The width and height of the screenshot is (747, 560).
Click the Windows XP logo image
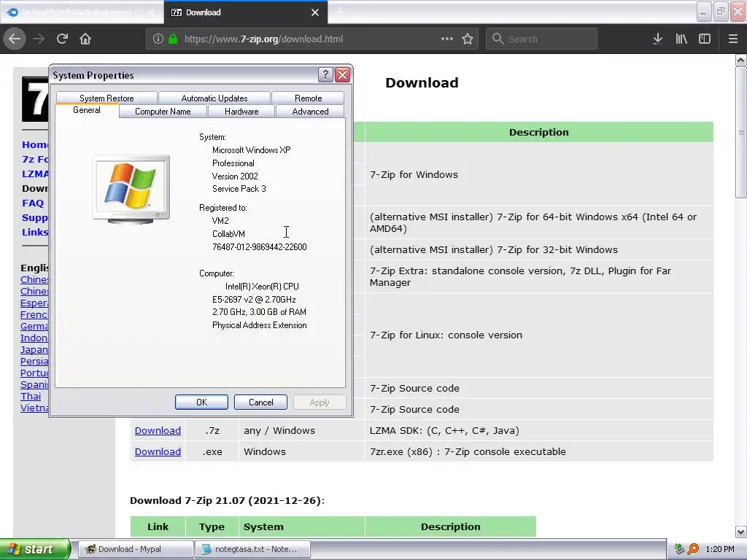click(131, 189)
